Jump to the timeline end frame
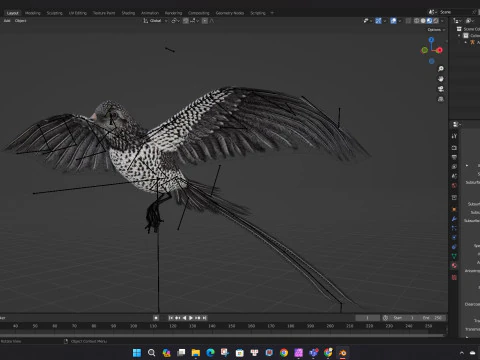 click(205, 318)
